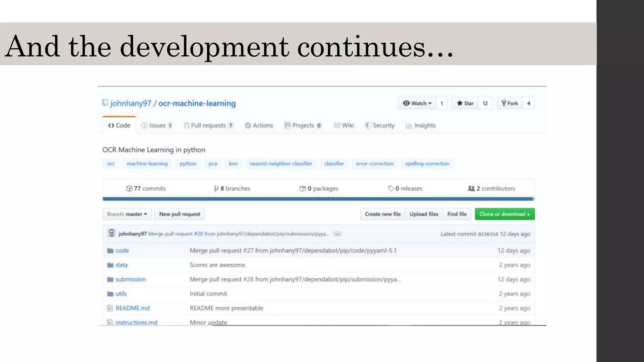
Task: Click the code folder icon
Action: click(110, 250)
